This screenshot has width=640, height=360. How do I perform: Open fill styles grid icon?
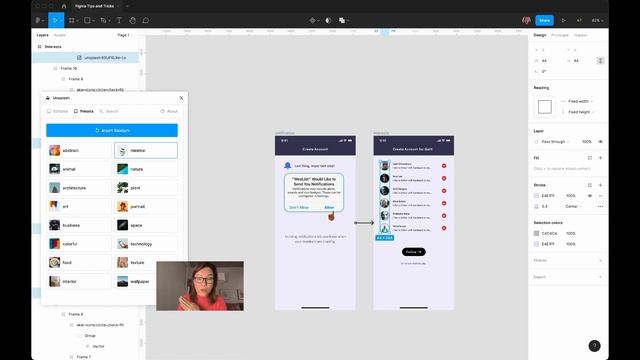pyautogui.click(x=590, y=158)
